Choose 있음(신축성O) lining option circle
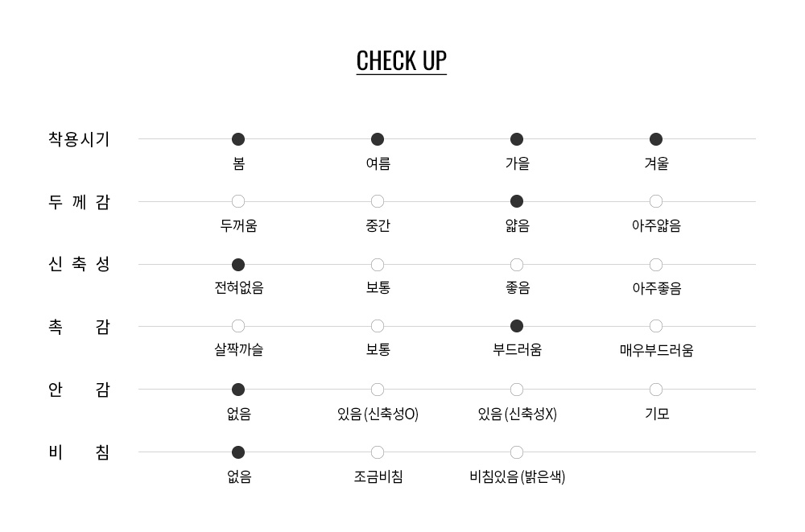805x532 pixels. pyautogui.click(x=378, y=390)
